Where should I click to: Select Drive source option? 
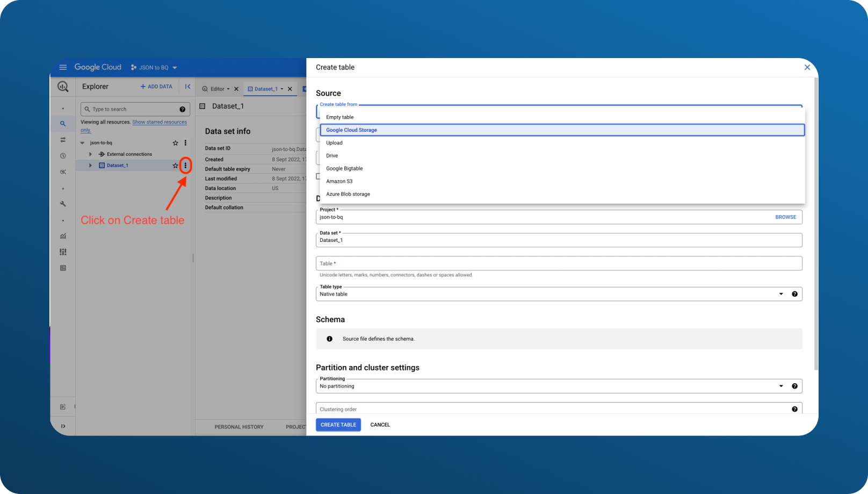(x=562, y=156)
